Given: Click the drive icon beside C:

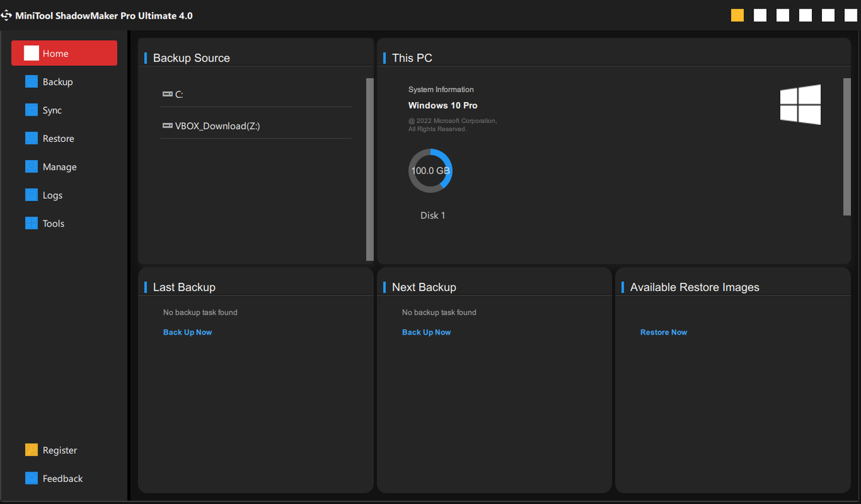Looking at the screenshot, I should 167,94.
